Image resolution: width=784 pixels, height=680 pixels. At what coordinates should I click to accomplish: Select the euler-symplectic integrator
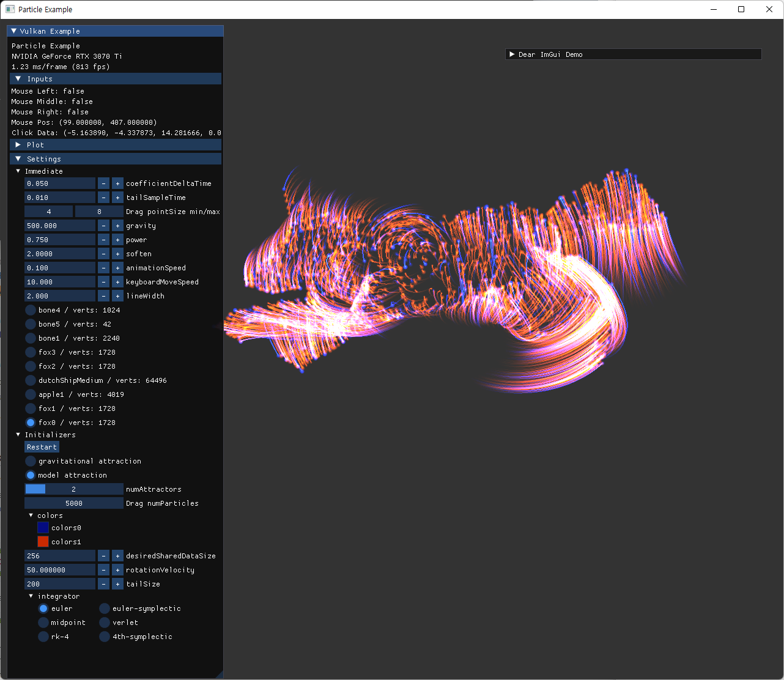pyautogui.click(x=105, y=608)
